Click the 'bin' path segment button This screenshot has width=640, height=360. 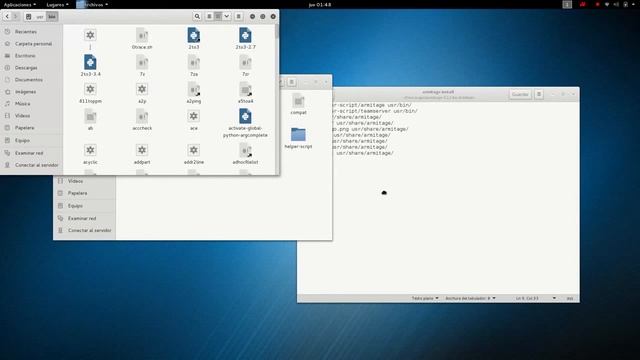click(52, 17)
